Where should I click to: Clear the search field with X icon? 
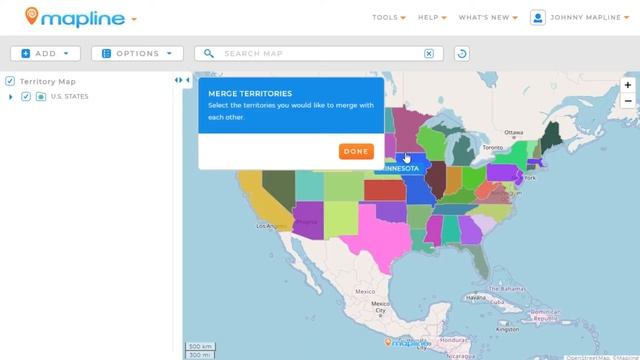click(x=429, y=53)
